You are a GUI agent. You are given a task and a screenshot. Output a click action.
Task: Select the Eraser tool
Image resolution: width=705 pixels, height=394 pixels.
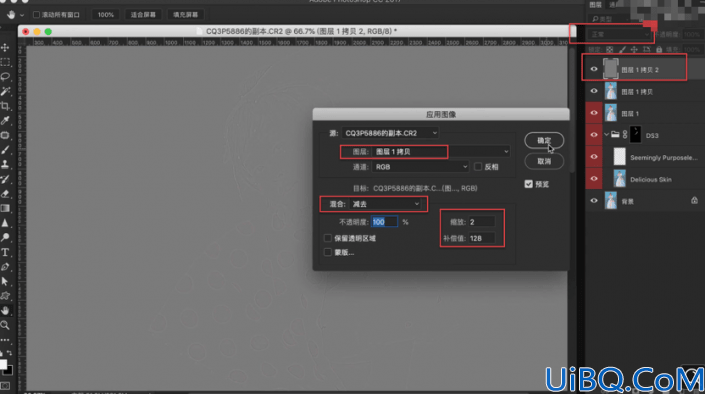[5, 194]
